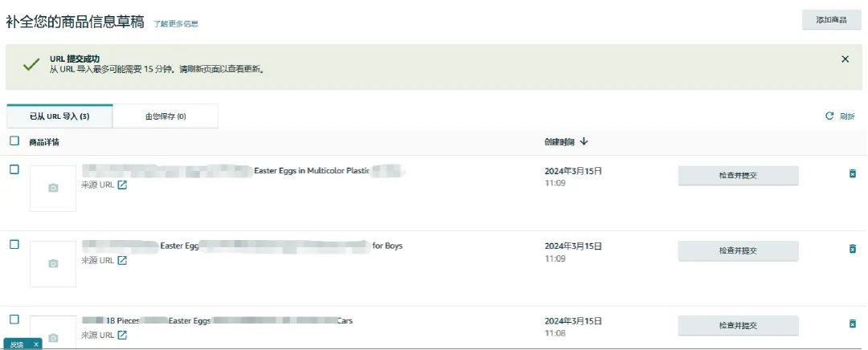The width and height of the screenshot is (868, 350).
Task: Select the checkbox for 'for Boys' draft
Action: point(14,245)
